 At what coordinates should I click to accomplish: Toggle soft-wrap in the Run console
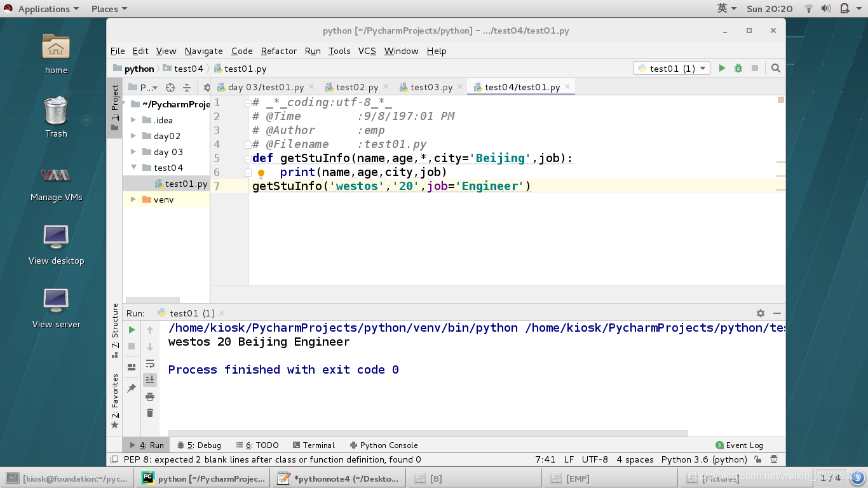pos(150,363)
